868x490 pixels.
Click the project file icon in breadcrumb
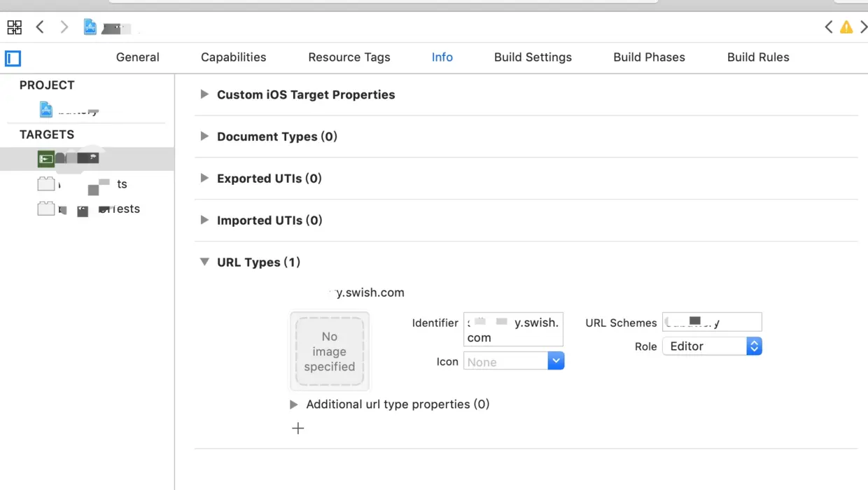click(90, 27)
